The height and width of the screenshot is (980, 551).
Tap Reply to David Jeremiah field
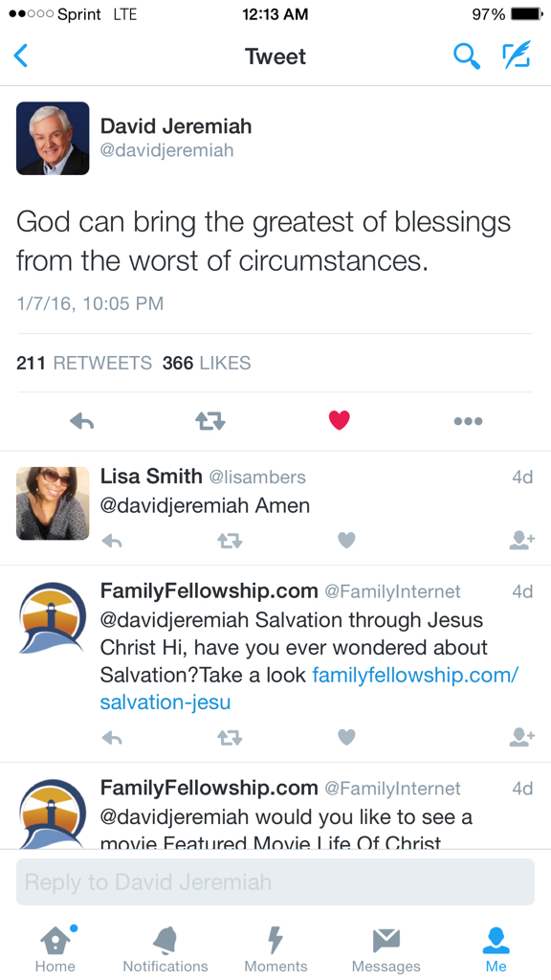(275, 881)
